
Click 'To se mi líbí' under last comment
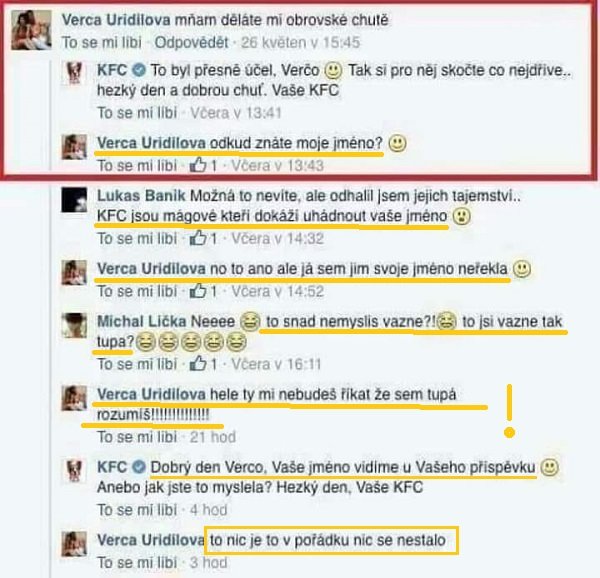point(137,562)
